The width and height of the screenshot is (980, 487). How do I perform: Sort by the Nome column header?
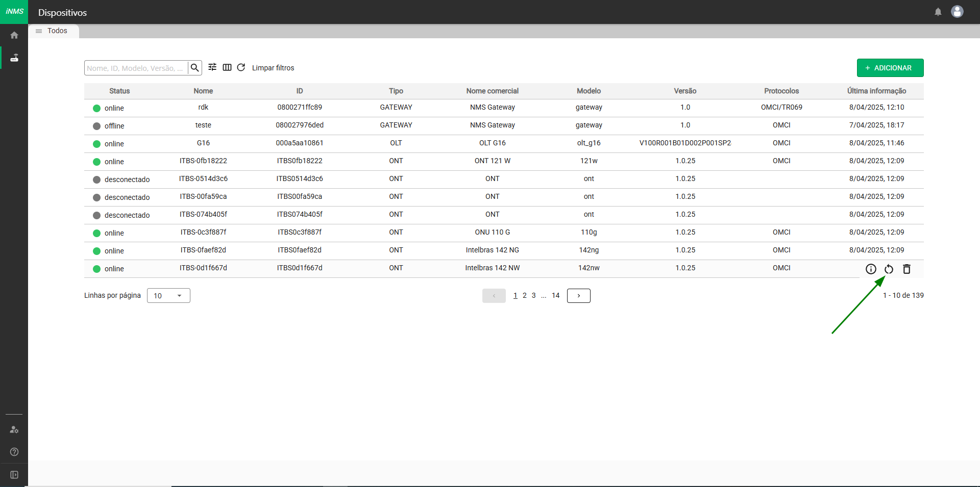pyautogui.click(x=203, y=91)
